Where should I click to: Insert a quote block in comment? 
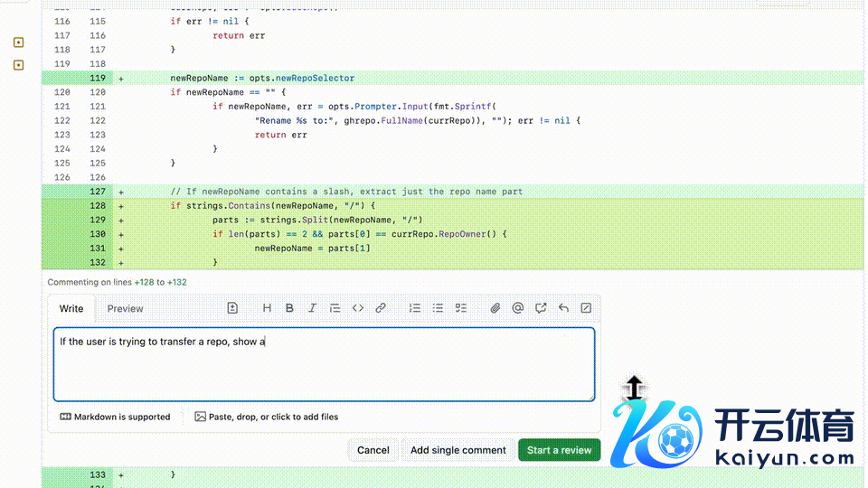point(335,308)
